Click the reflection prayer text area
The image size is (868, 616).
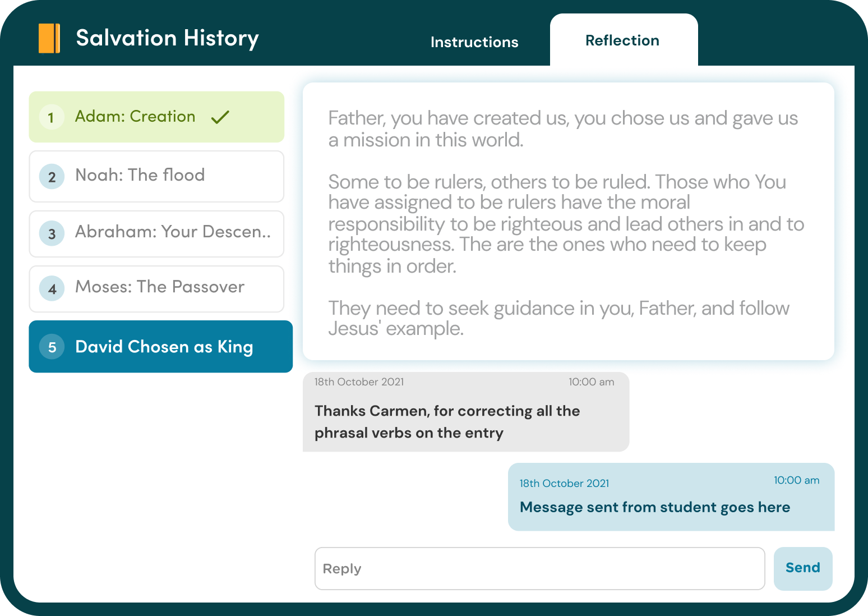coord(568,222)
